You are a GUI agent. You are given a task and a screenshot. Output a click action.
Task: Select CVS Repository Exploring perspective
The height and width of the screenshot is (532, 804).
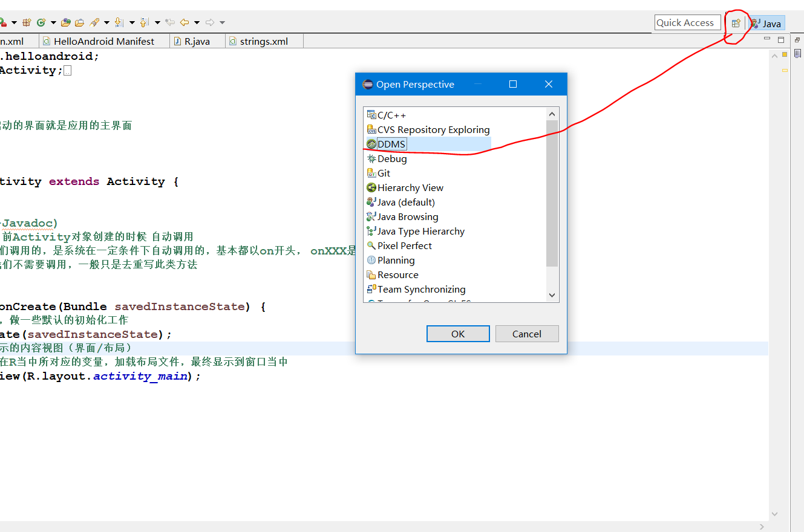pyautogui.click(x=428, y=129)
